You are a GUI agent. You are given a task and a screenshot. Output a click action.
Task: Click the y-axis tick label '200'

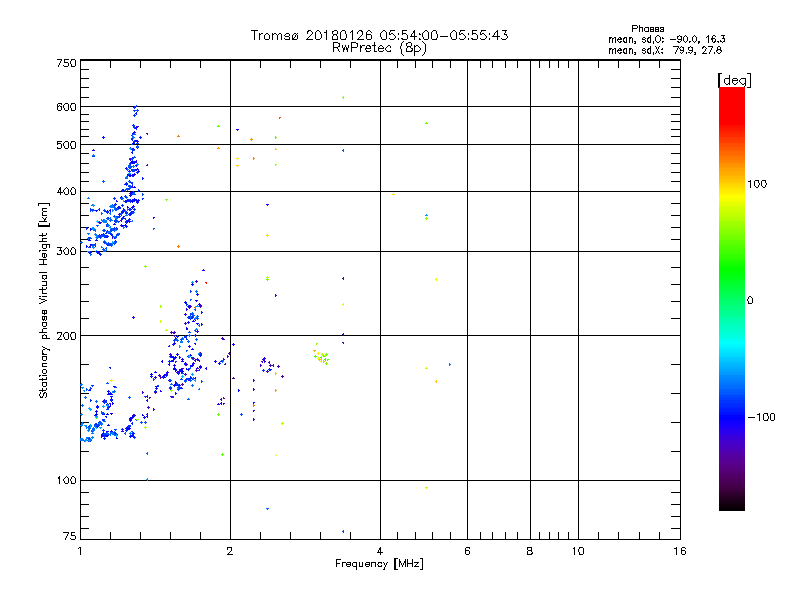coord(66,336)
